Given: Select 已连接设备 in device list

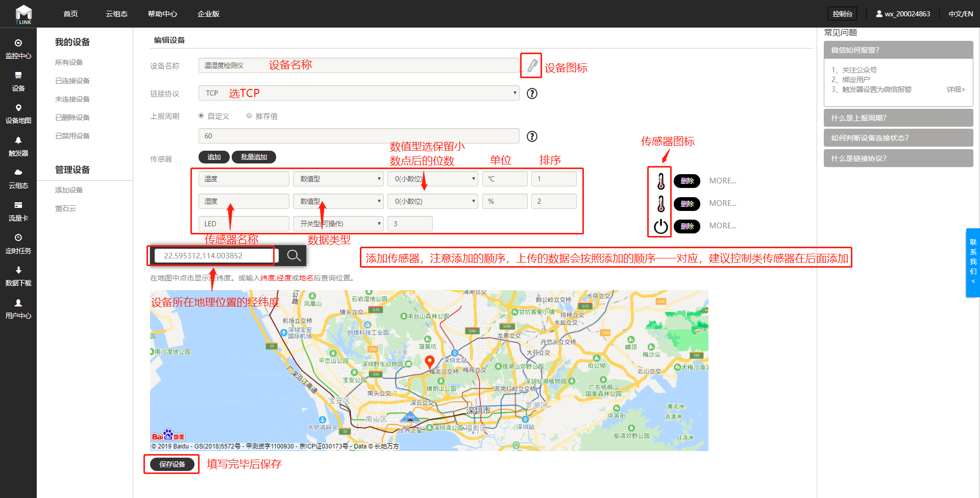Looking at the screenshot, I should (x=72, y=81).
